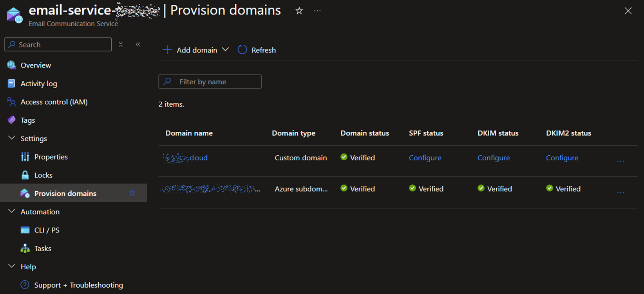Click the Add domain button
644x294 pixels.
(190, 50)
